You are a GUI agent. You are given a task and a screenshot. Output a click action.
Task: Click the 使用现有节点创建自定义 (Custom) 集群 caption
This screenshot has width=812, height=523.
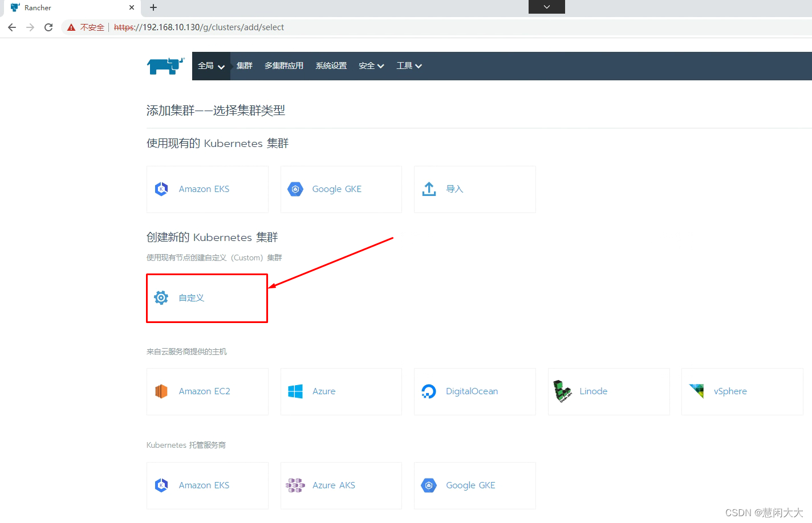coord(214,258)
